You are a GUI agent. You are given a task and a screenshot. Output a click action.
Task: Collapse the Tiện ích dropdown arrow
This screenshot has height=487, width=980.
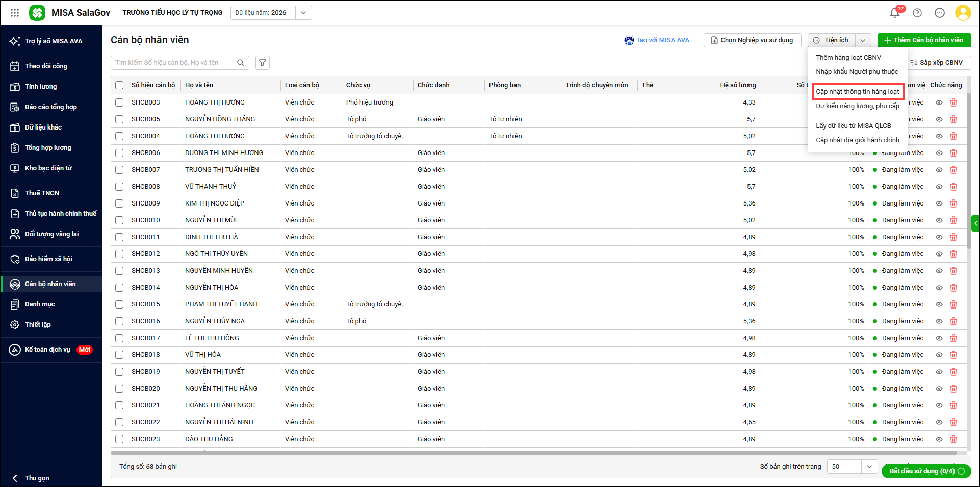(x=863, y=40)
